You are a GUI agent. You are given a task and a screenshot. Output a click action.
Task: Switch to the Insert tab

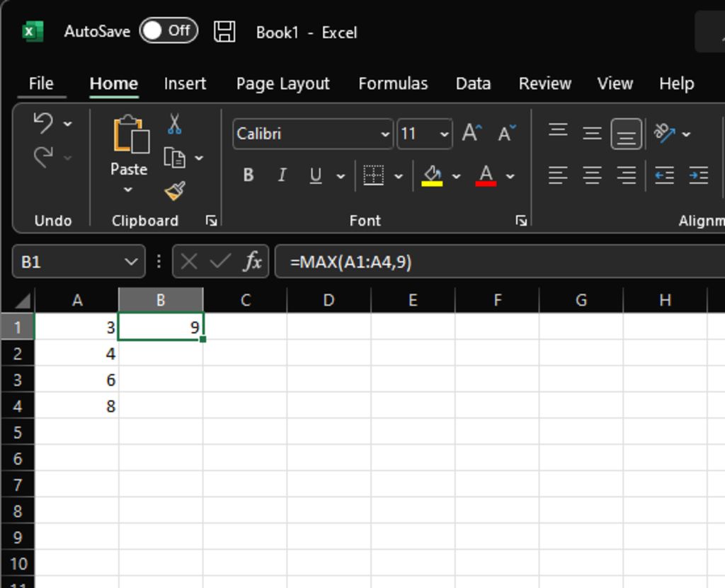[x=185, y=83]
